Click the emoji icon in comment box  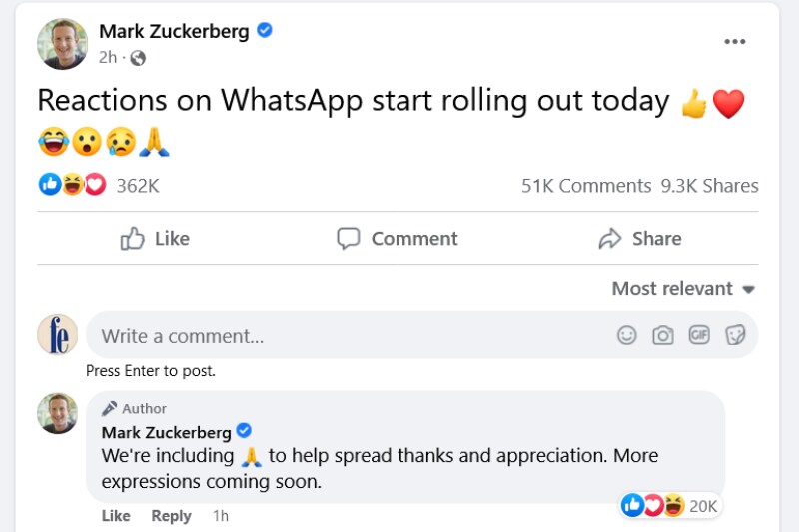point(626,335)
